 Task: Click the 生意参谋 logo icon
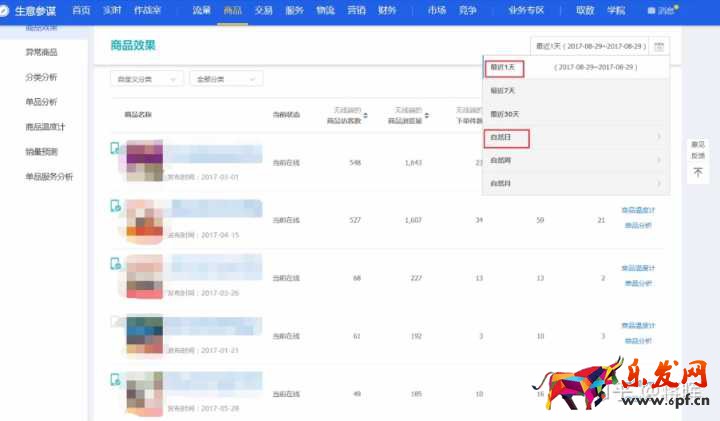click(8, 10)
